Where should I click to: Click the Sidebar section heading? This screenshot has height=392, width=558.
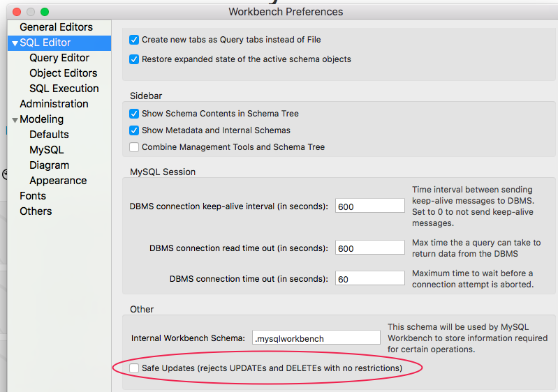pyautogui.click(x=146, y=96)
